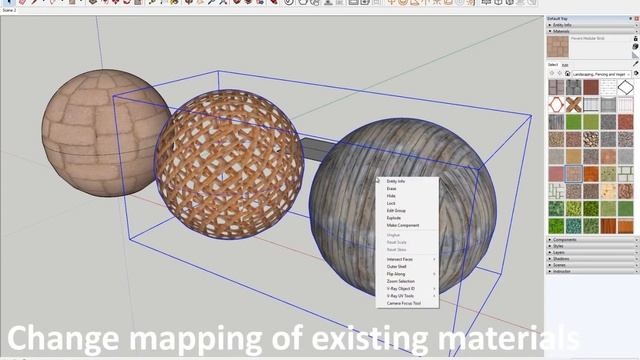This screenshot has width=640, height=360.
Task: Expand the Styles tray panel
Action: click(592, 246)
